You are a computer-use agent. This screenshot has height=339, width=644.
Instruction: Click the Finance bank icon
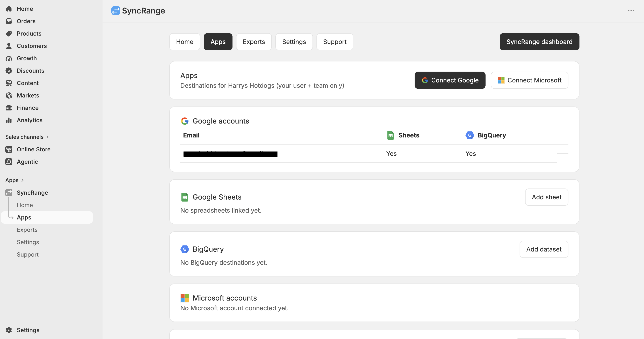(x=9, y=108)
